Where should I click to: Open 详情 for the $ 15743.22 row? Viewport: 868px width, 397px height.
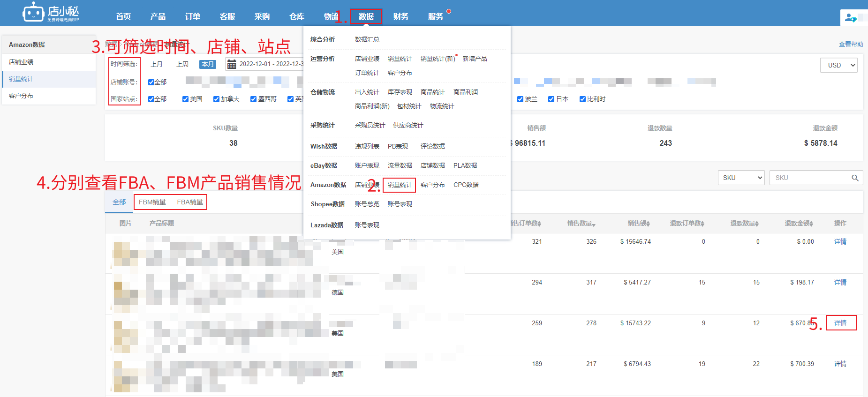pos(840,323)
